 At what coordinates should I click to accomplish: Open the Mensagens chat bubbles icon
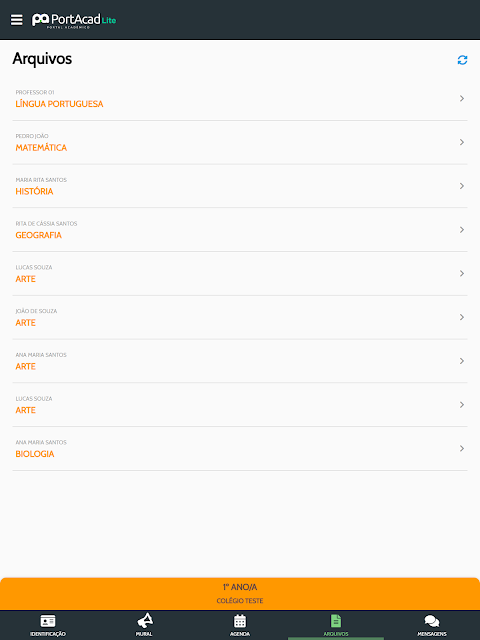coord(432,621)
